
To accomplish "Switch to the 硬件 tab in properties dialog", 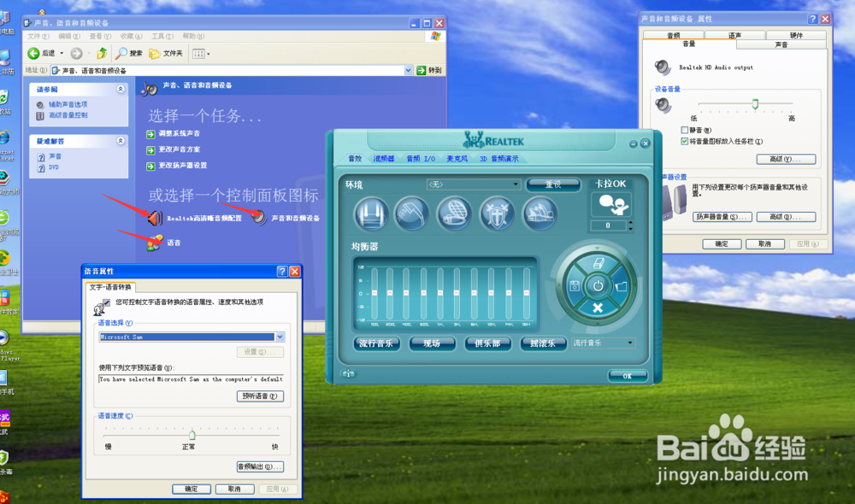I will point(796,35).
